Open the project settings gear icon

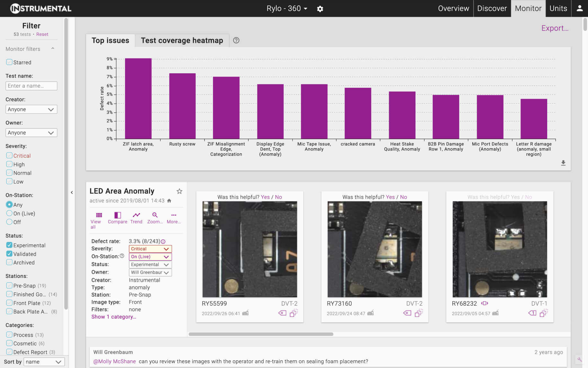320,9
